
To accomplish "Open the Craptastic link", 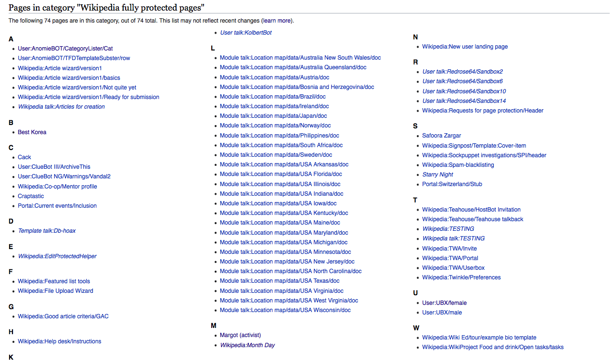I will [x=31, y=196].
